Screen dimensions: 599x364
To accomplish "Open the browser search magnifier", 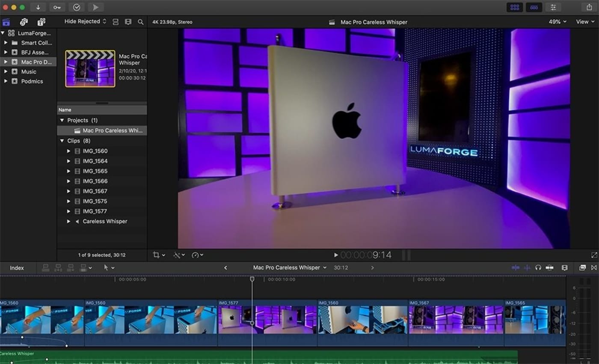I will coord(140,22).
